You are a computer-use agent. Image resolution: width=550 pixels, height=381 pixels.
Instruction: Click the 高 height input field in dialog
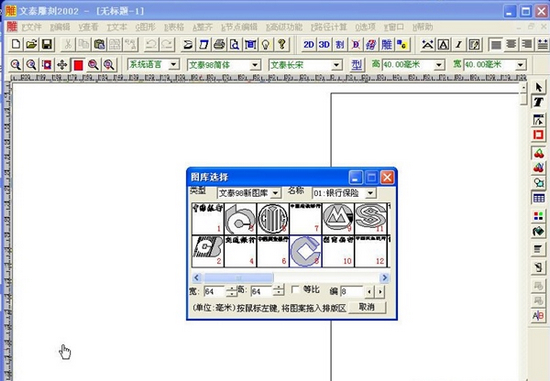tap(261, 292)
